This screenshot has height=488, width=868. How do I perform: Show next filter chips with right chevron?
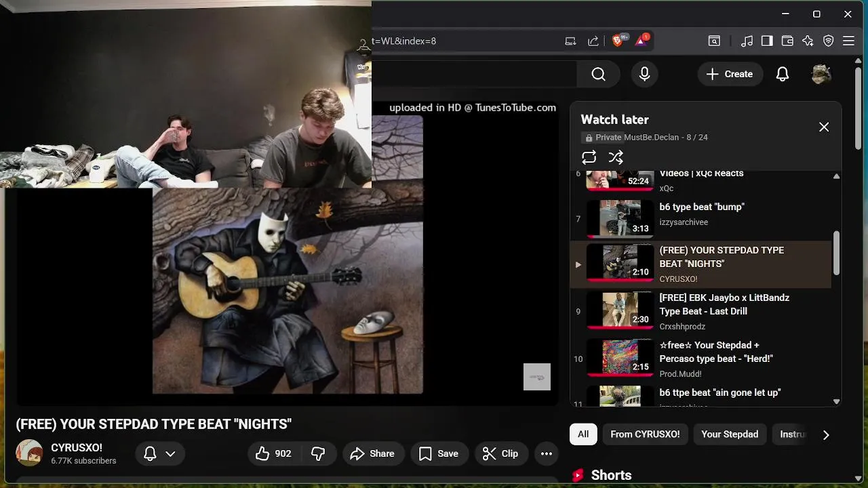[x=826, y=435]
